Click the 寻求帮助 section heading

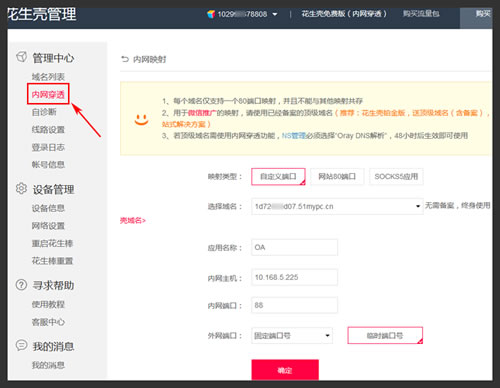coord(53,285)
